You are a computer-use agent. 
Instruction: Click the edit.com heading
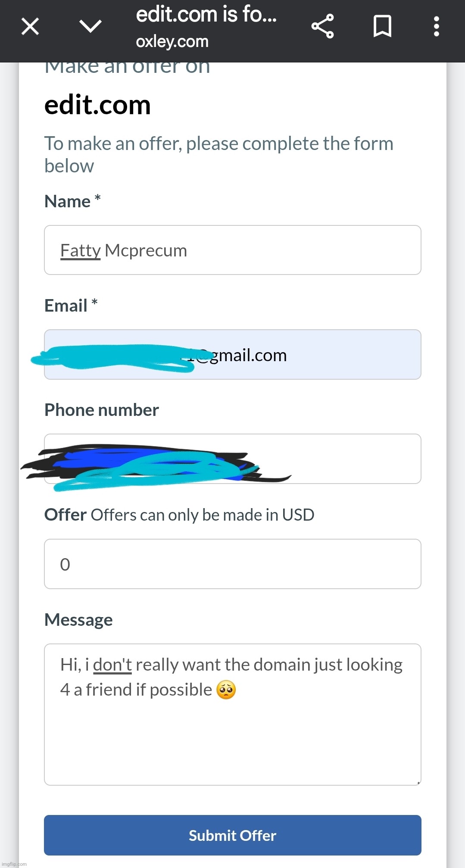click(98, 105)
